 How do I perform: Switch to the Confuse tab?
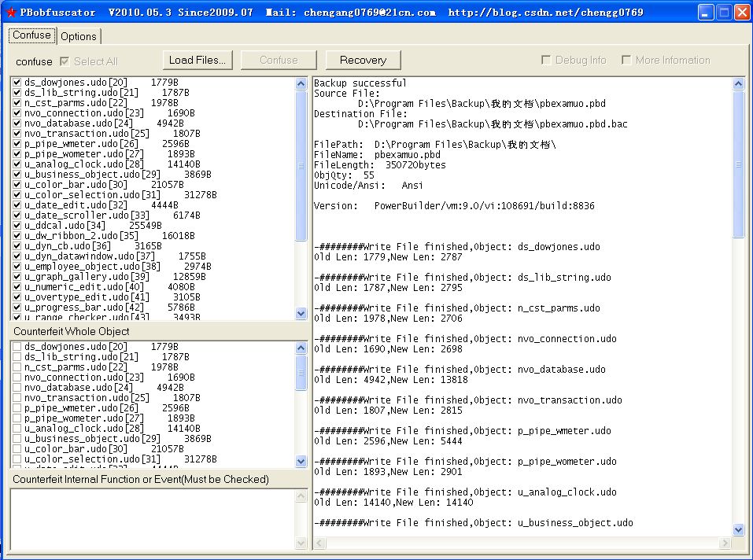(31, 35)
